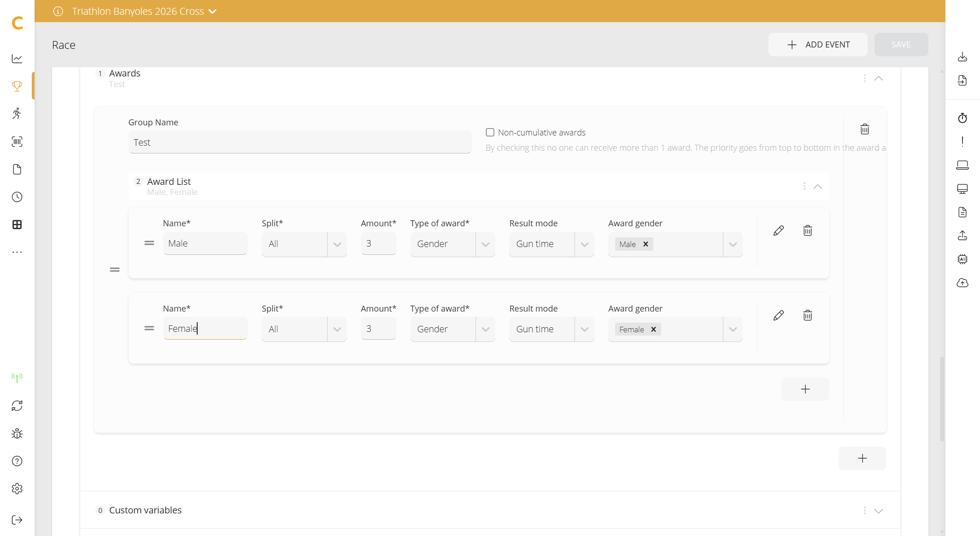Open the bug report icon in sidebar
The width and height of the screenshot is (980, 536).
pos(17,433)
